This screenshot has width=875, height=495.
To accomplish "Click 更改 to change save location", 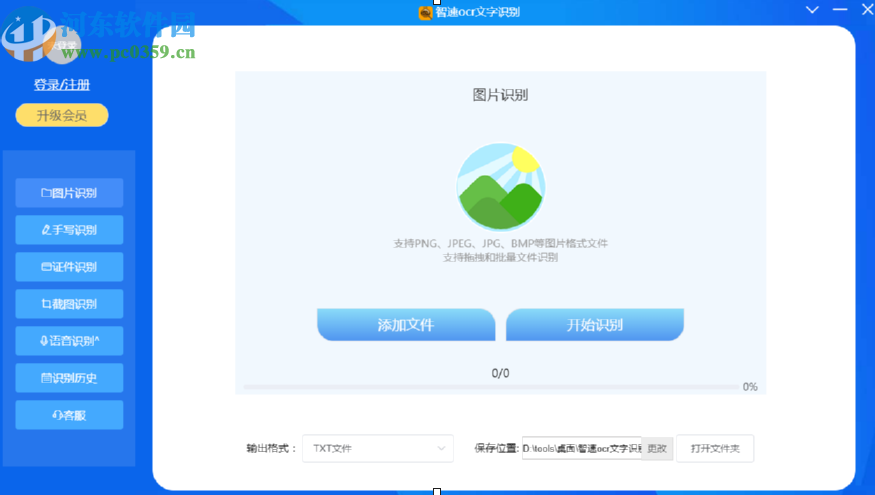I will click(x=657, y=449).
